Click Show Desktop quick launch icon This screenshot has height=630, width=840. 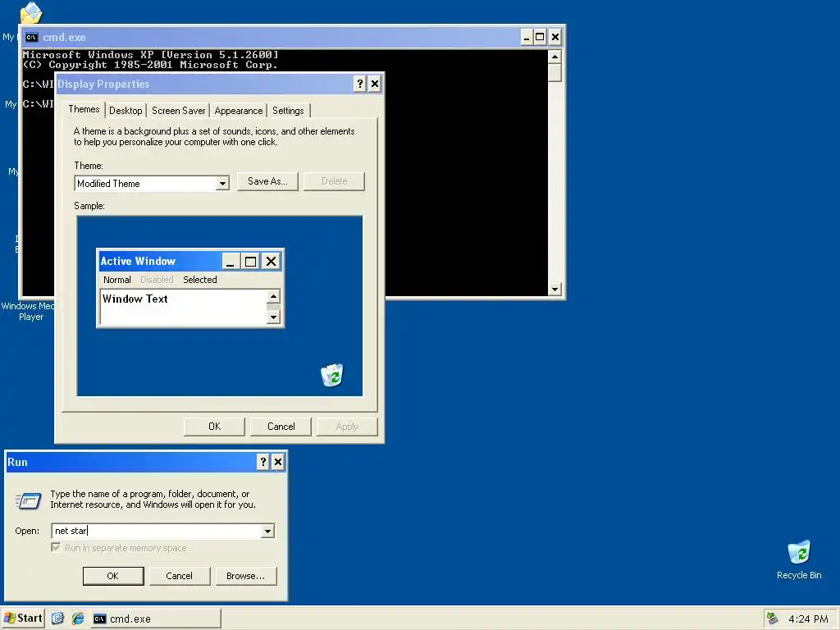pos(58,619)
